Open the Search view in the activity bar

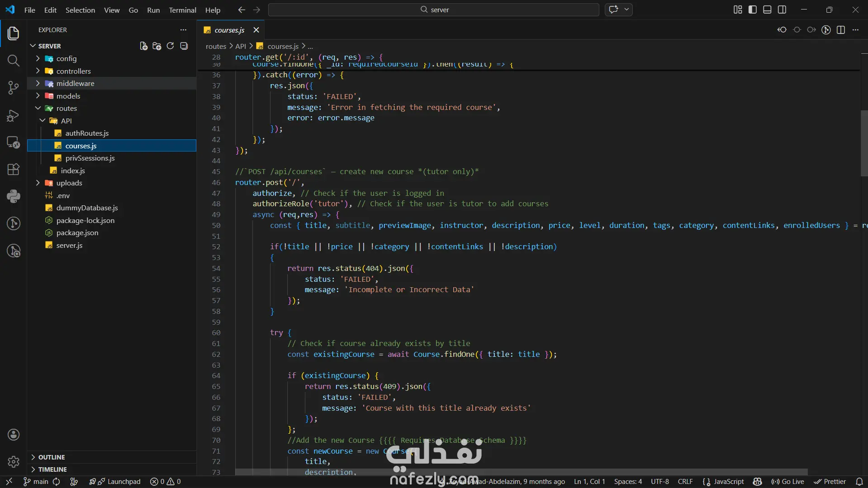[x=13, y=60]
